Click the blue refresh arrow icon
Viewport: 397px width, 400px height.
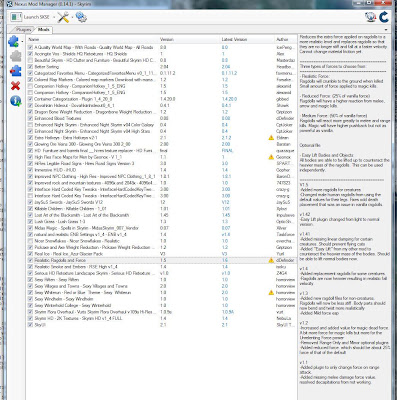pos(384,17)
